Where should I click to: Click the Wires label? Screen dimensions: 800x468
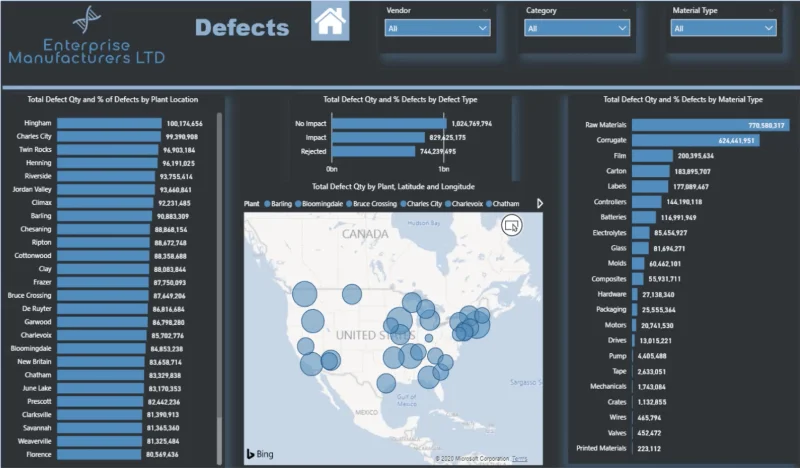617,417
